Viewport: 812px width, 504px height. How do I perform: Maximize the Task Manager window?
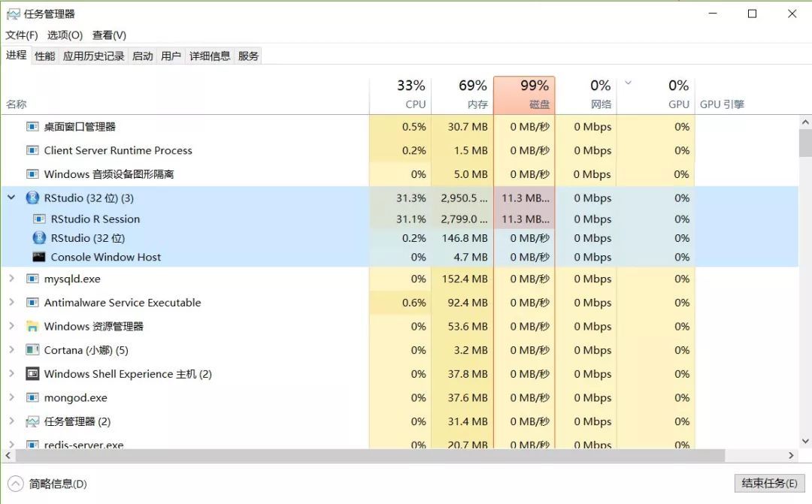(752, 14)
